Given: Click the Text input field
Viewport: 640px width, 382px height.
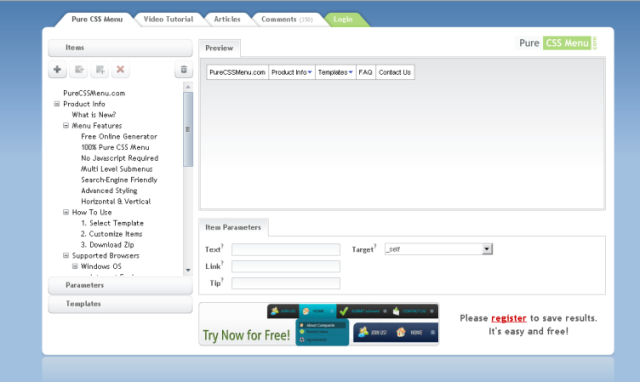Looking at the screenshot, I should point(286,249).
